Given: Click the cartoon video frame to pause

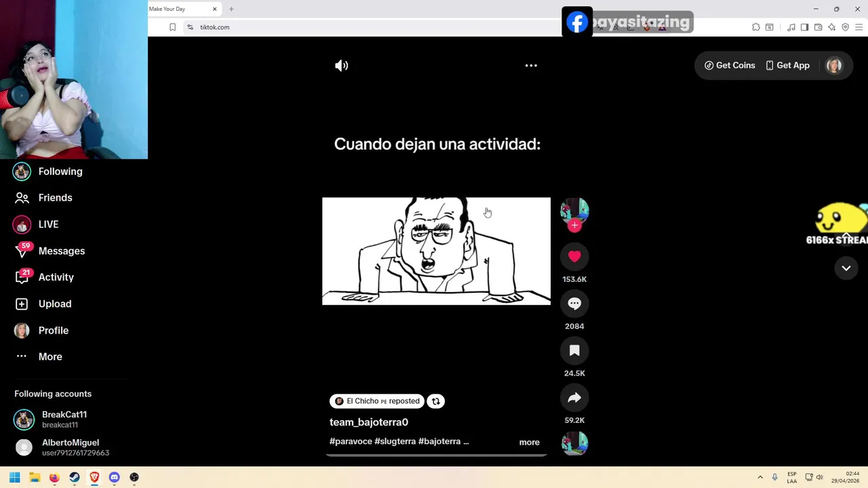Looking at the screenshot, I should [x=436, y=251].
